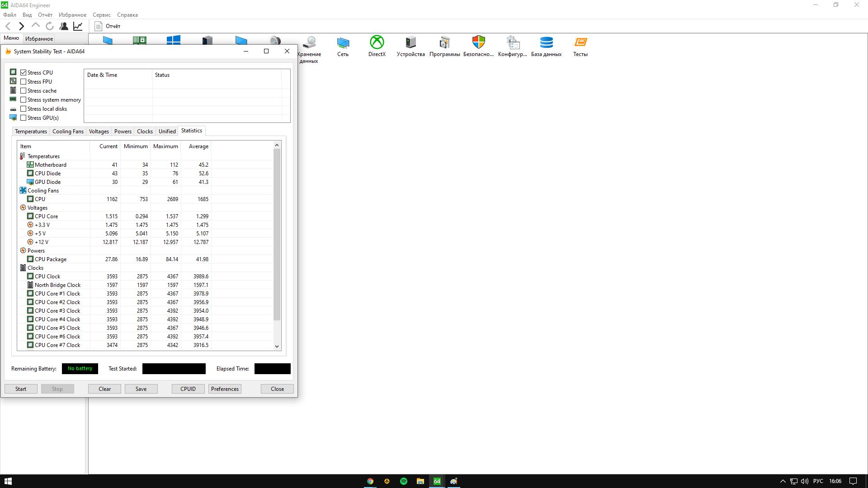Click the refresh toolbar icon
This screenshot has height=488, width=868.
50,26
